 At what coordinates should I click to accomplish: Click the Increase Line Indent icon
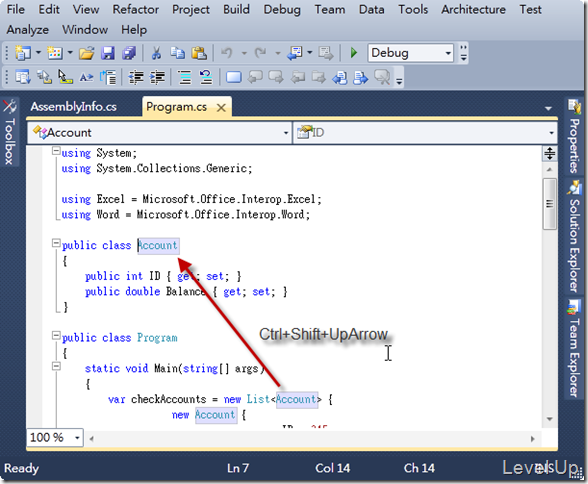(x=157, y=78)
